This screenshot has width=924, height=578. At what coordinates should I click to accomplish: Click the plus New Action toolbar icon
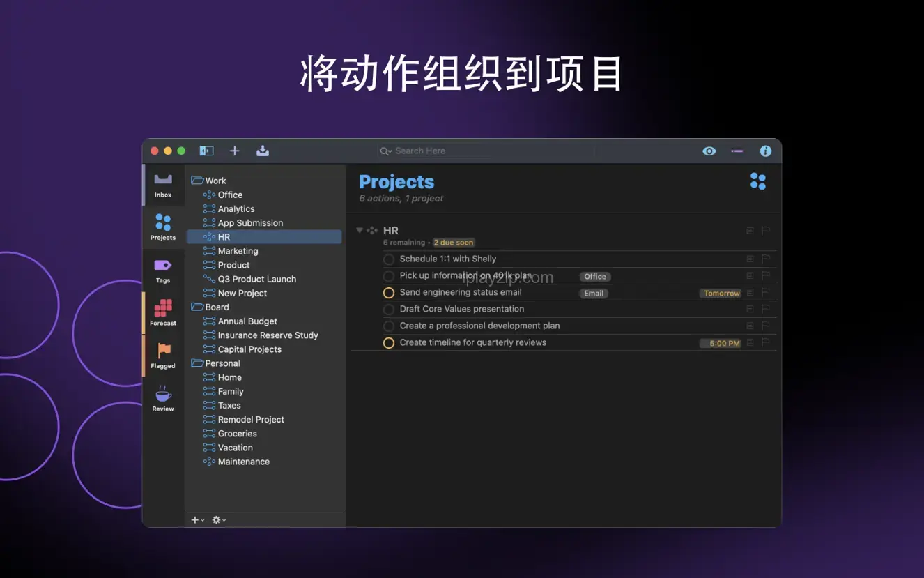tap(235, 151)
